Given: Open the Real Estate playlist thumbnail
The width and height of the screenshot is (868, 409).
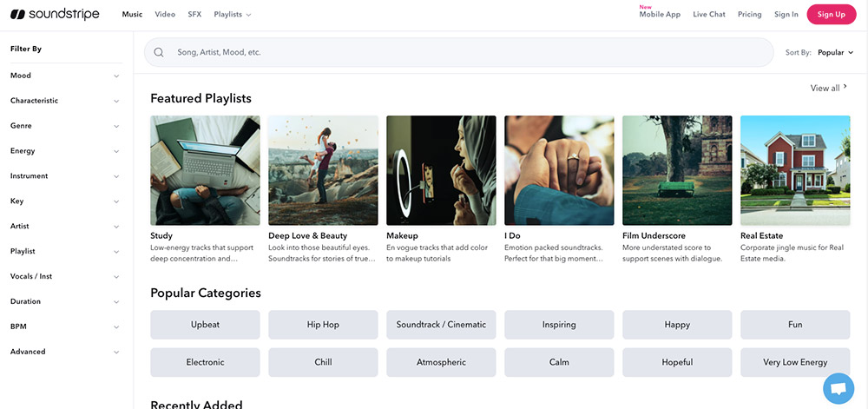Looking at the screenshot, I should pyautogui.click(x=795, y=170).
